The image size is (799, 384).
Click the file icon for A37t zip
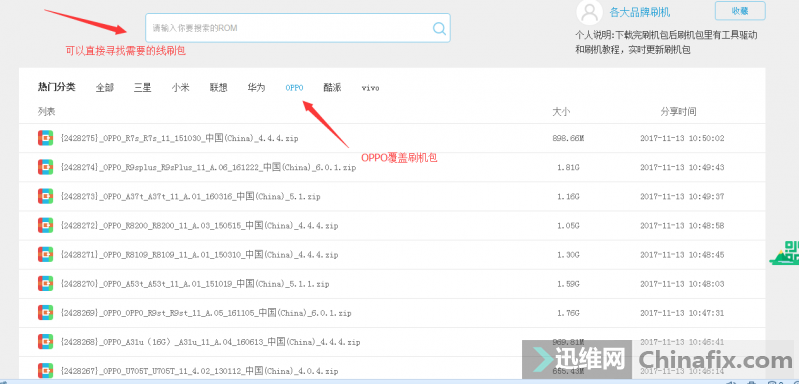click(45, 196)
